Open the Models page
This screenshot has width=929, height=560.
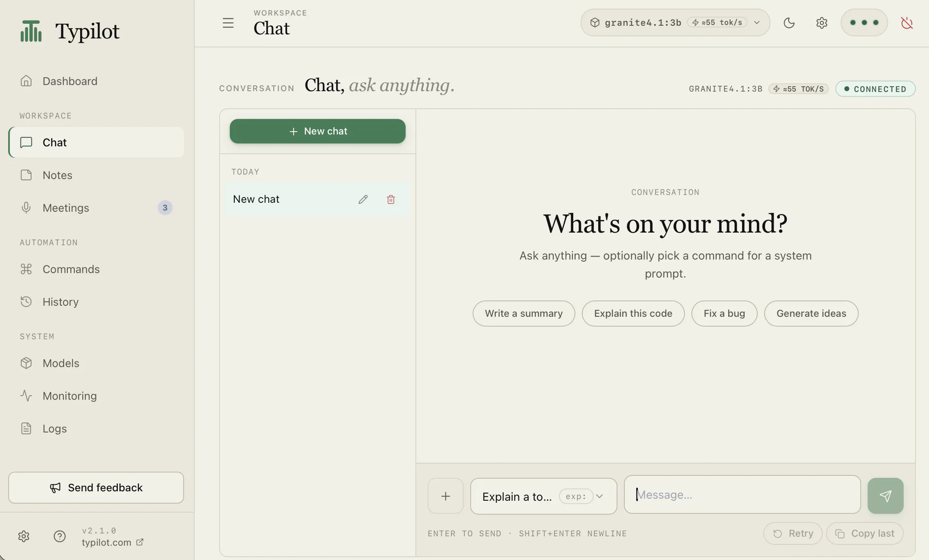point(96,363)
